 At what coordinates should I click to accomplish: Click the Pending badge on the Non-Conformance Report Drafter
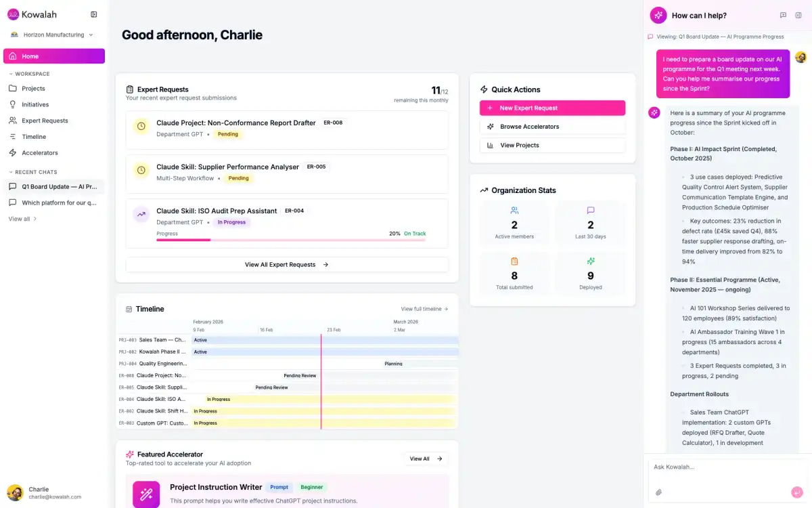coord(228,134)
